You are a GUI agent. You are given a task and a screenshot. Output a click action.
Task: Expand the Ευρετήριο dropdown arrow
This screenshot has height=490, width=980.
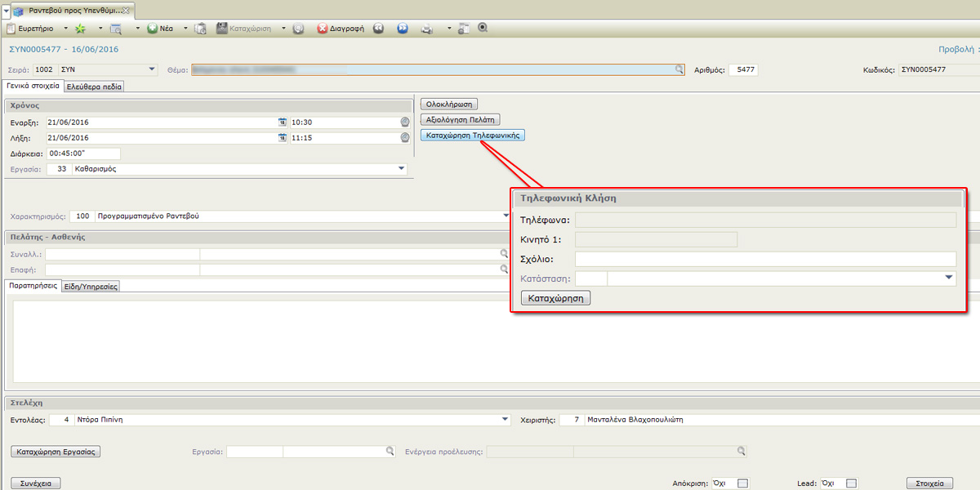(65, 29)
